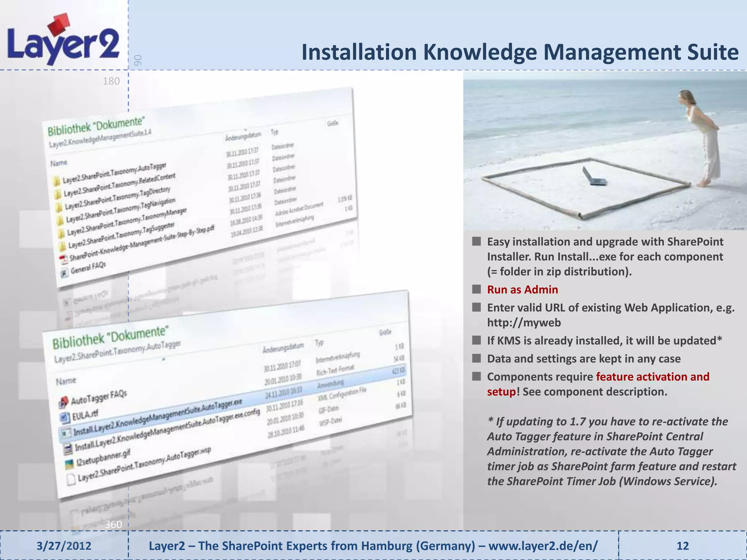Sort by Typ in the KnowledgeManagementSuite window
This screenshot has height=560, width=747.
click(274, 132)
